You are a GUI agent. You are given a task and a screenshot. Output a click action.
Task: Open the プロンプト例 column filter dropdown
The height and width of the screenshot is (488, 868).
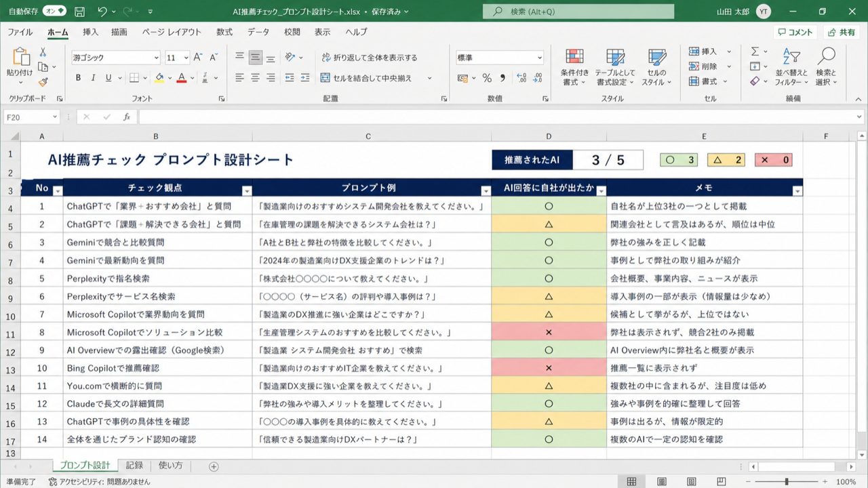486,191
